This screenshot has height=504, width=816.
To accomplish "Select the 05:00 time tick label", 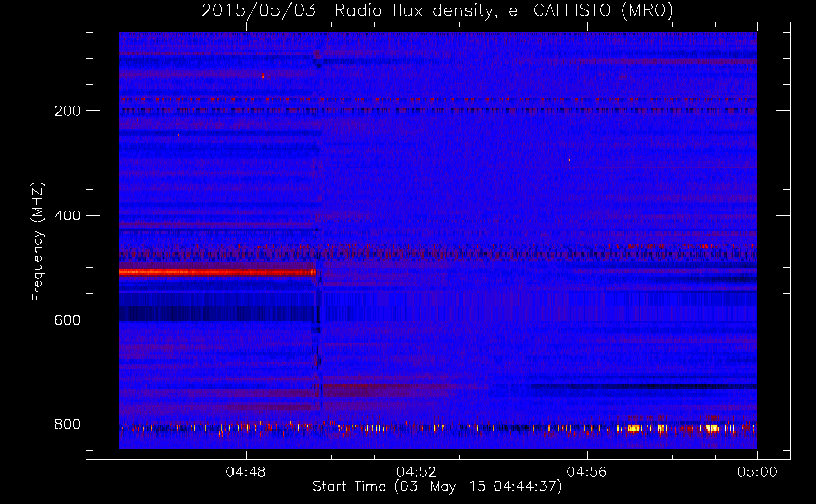I will [757, 472].
